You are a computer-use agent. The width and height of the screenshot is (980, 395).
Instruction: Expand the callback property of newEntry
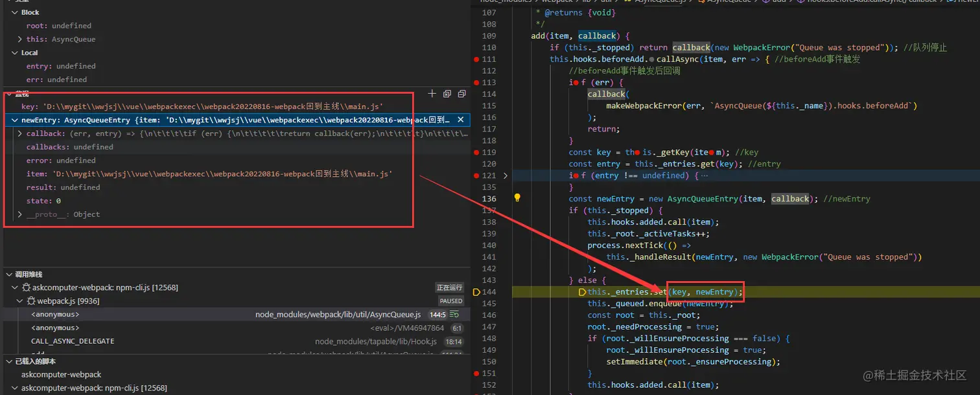coord(20,133)
